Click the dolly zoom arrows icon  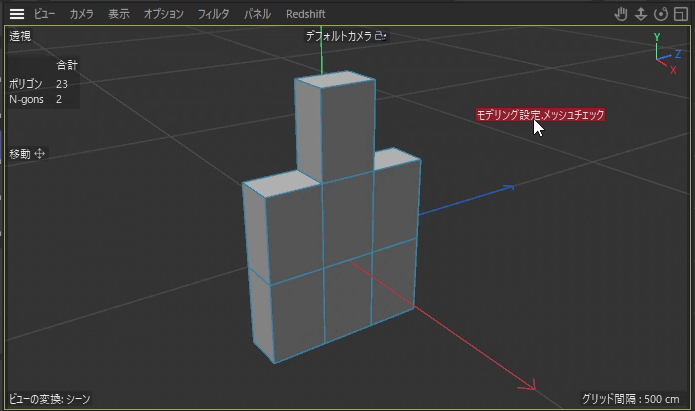(x=641, y=14)
